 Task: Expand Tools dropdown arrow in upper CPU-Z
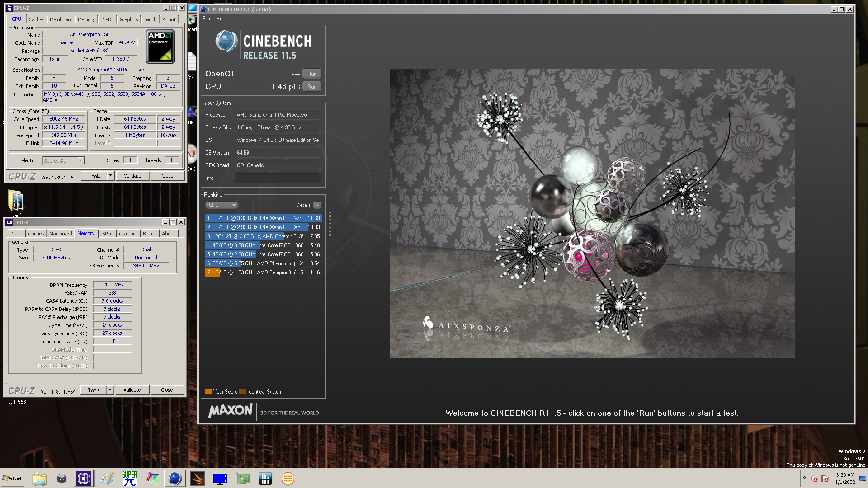click(x=110, y=176)
